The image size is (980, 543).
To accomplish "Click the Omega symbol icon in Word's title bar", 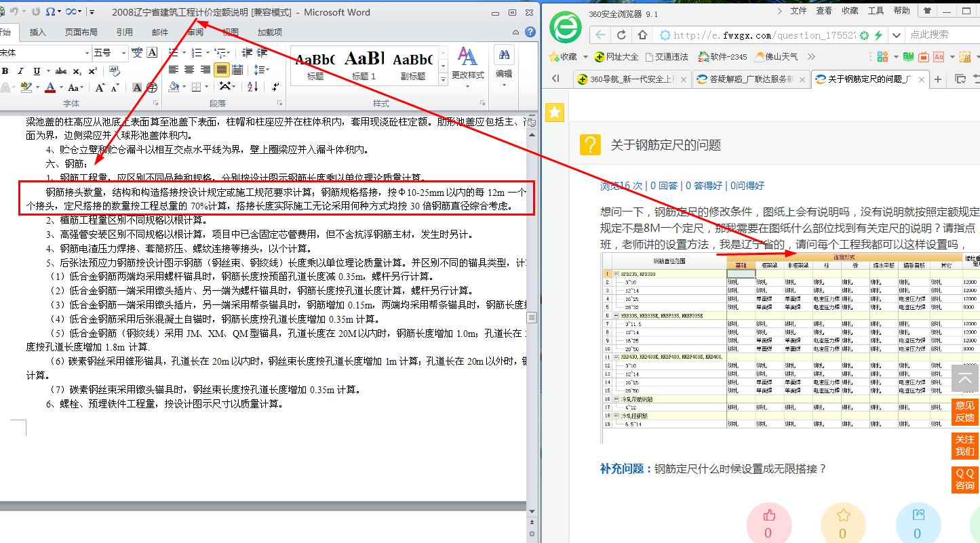I will click(x=50, y=12).
